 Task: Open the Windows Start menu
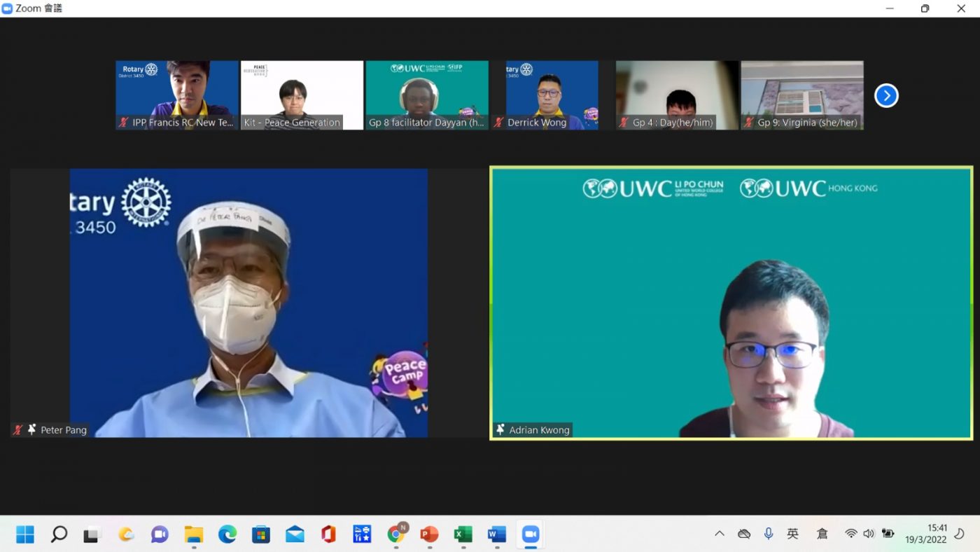pos(25,534)
